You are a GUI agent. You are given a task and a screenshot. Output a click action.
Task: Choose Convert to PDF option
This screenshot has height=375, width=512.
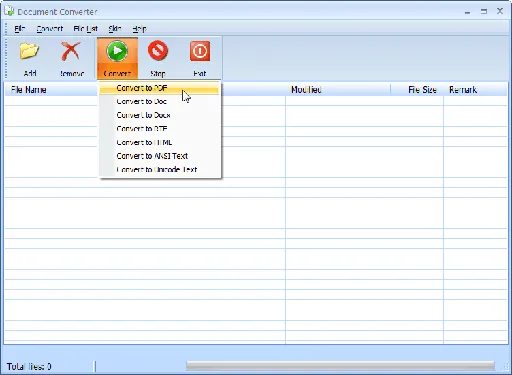159,88
